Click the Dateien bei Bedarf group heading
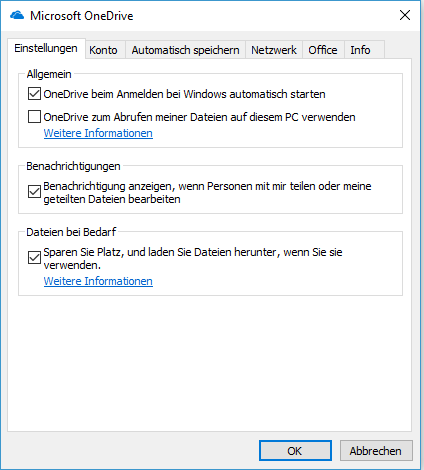This screenshot has width=424, height=470. coord(71,232)
